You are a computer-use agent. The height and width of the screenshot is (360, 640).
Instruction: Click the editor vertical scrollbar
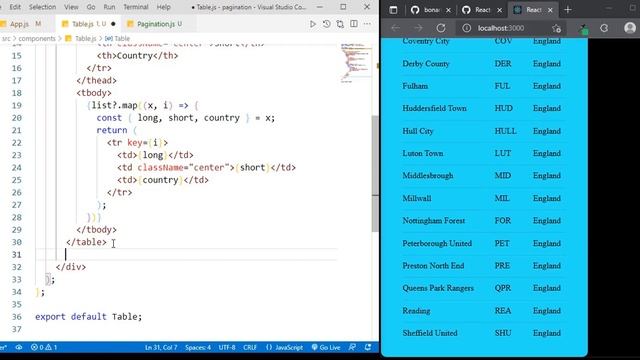375,173
